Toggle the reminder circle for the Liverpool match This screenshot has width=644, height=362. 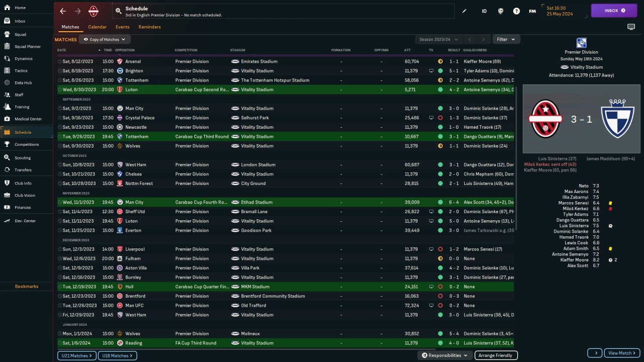coord(60,249)
